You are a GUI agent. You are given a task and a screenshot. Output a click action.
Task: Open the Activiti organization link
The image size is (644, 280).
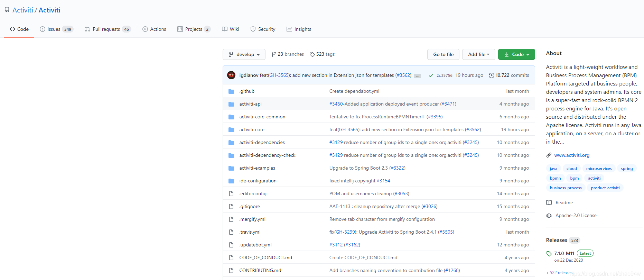pyautogui.click(x=23, y=10)
